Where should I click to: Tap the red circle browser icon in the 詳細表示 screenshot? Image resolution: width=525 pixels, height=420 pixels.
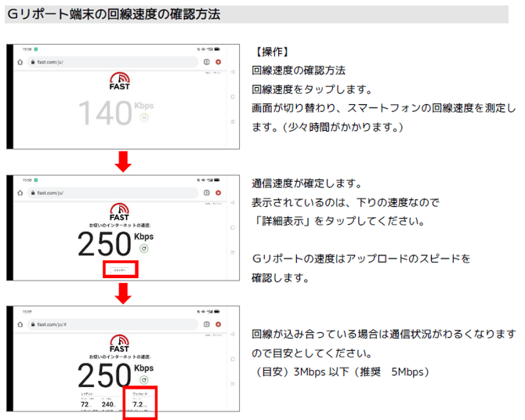pos(219,193)
